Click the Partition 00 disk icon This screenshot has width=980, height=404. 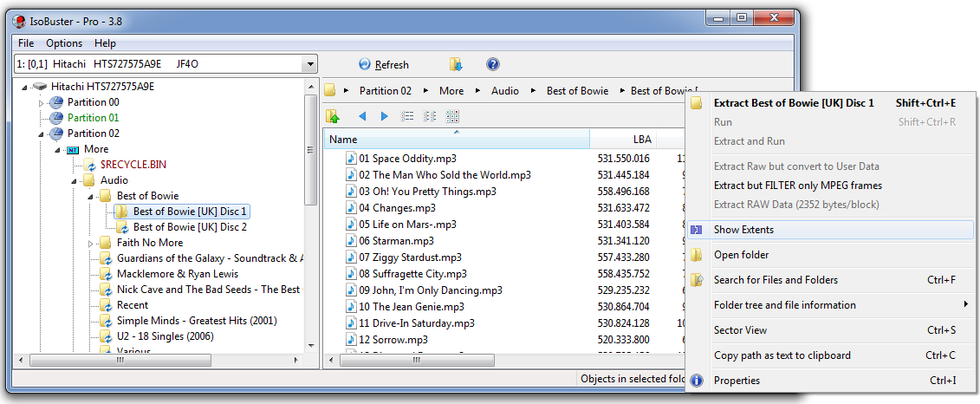point(56,102)
